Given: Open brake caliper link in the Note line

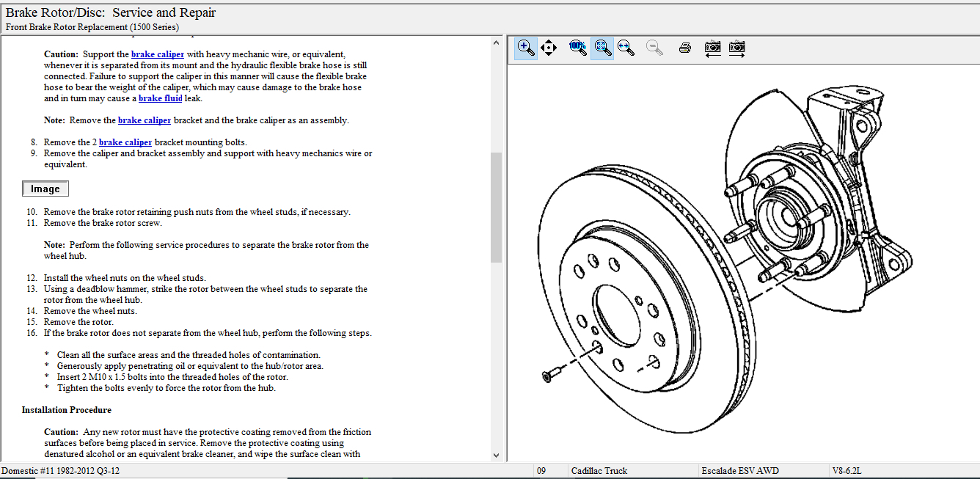Looking at the screenshot, I should pos(145,120).
